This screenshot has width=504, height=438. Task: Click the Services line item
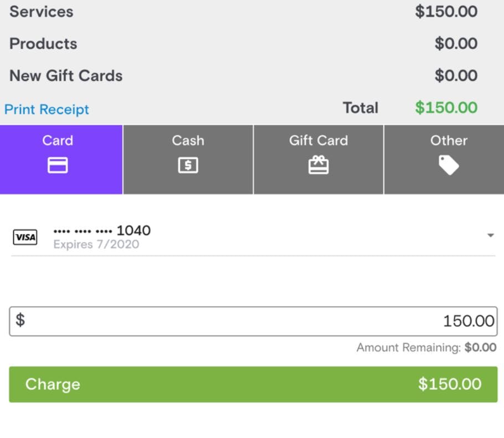click(42, 12)
